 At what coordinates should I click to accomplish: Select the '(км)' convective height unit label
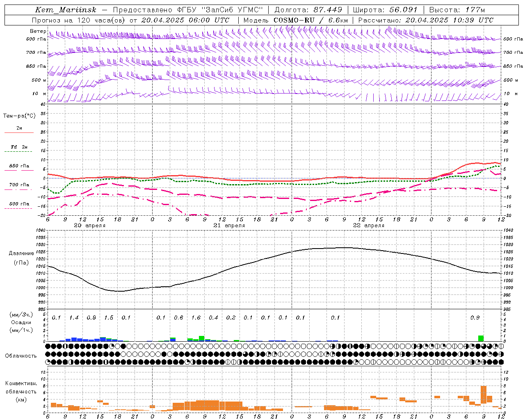pos(21,399)
